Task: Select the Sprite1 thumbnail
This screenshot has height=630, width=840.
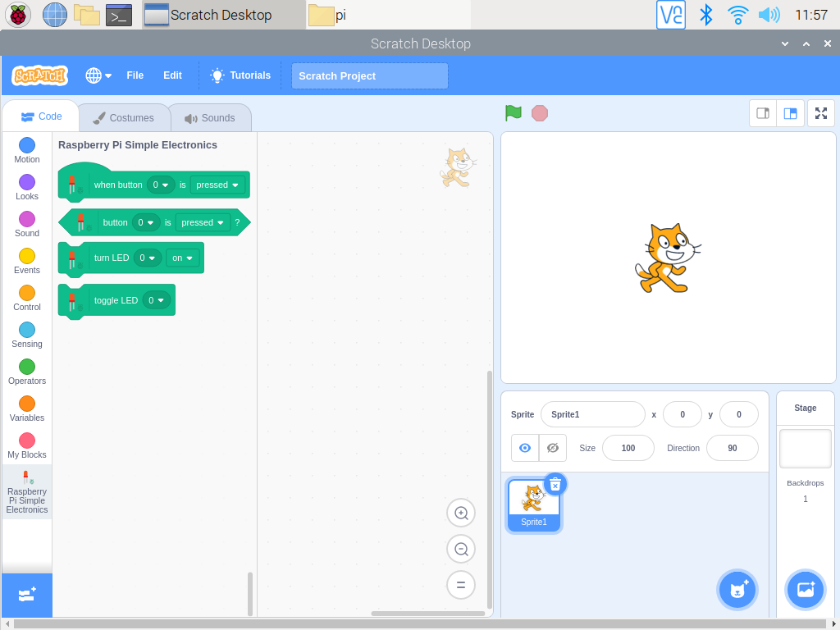Action: [x=533, y=505]
